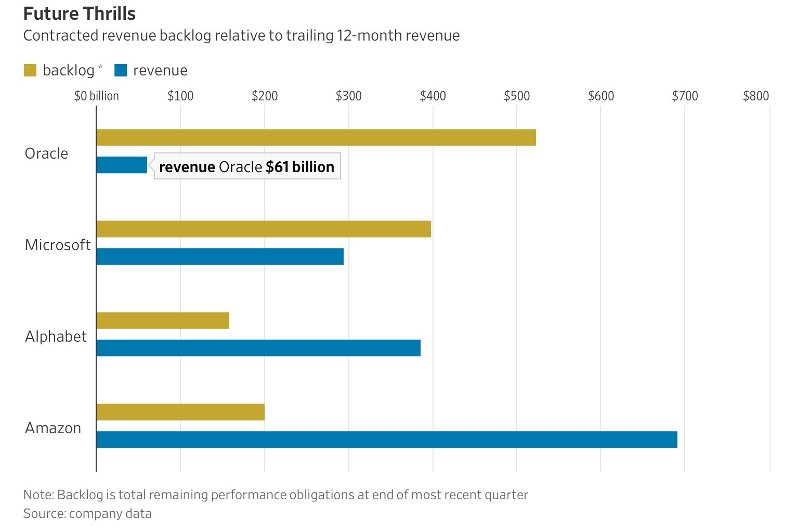Click Oracle's blue revenue bar

(x=122, y=165)
